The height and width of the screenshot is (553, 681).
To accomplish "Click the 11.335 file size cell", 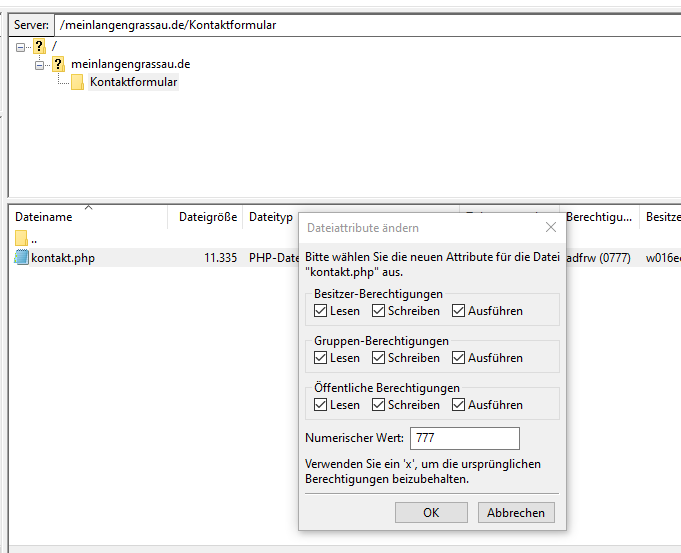I will click(221, 258).
